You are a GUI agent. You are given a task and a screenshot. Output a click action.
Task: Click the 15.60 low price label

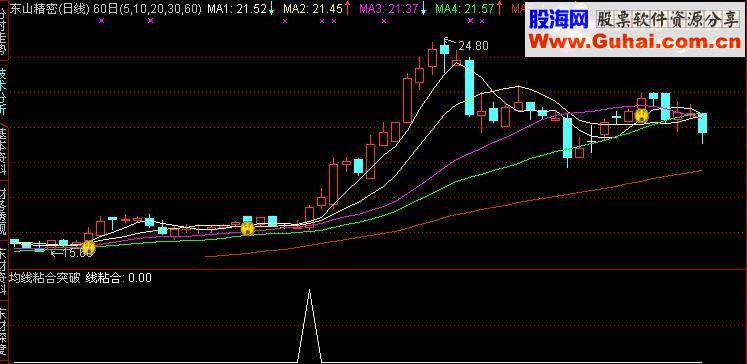pos(77,253)
